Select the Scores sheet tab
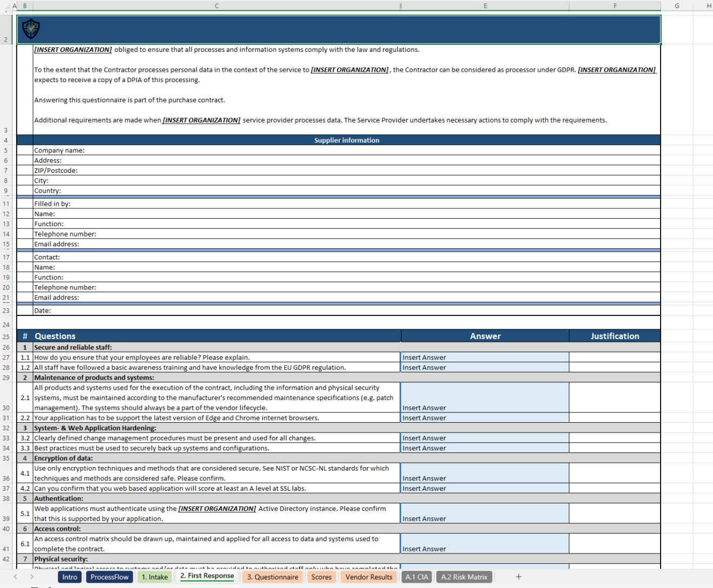 click(x=321, y=577)
